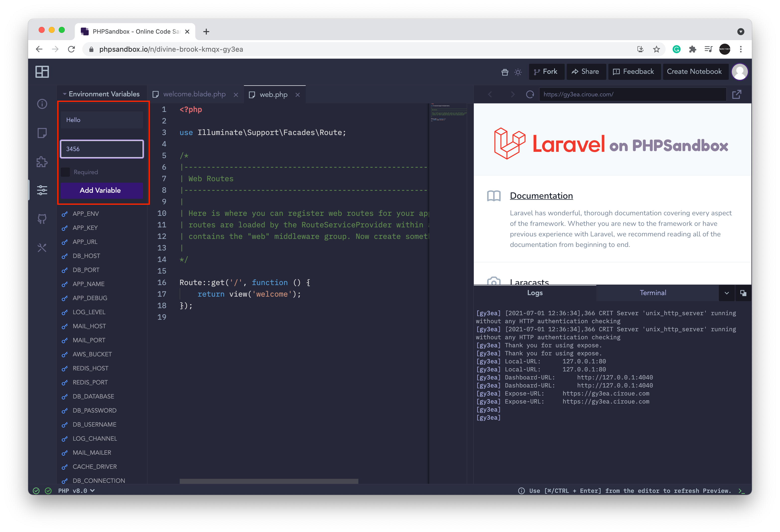Click the Share button
This screenshot has height=532, width=780.
(587, 72)
